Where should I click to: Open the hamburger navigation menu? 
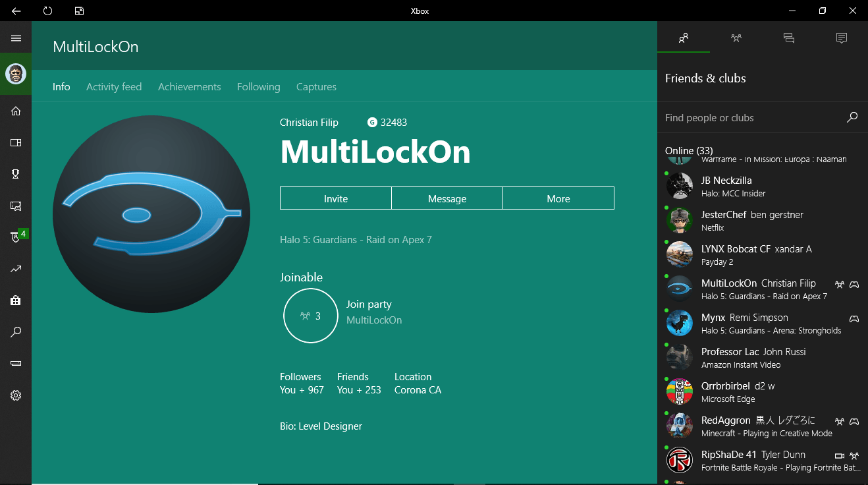click(x=16, y=38)
